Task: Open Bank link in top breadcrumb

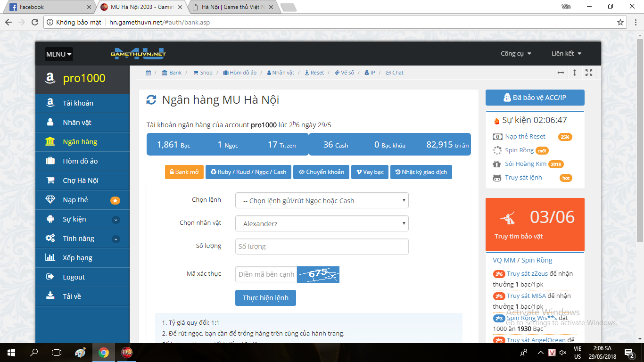Action: pos(172,73)
